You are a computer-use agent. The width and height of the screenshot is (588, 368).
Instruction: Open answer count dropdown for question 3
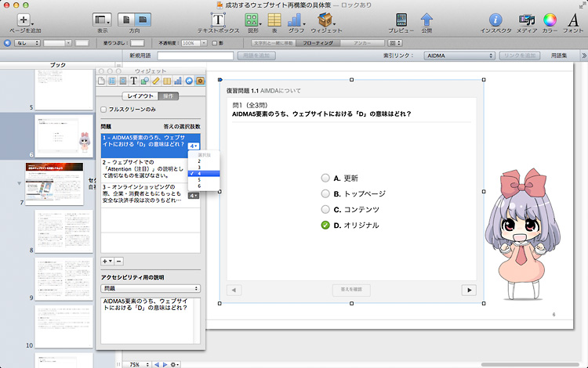[x=194, y=196]
